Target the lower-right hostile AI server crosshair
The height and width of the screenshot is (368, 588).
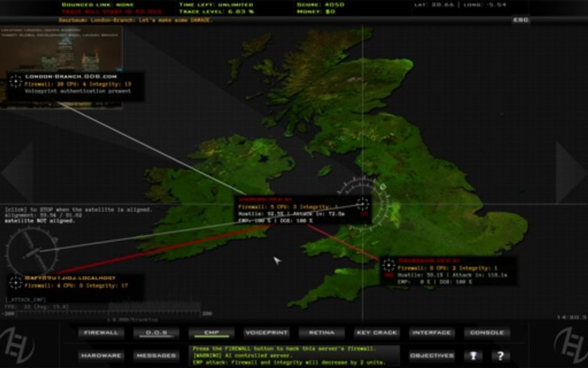click(x=389, y=265)
